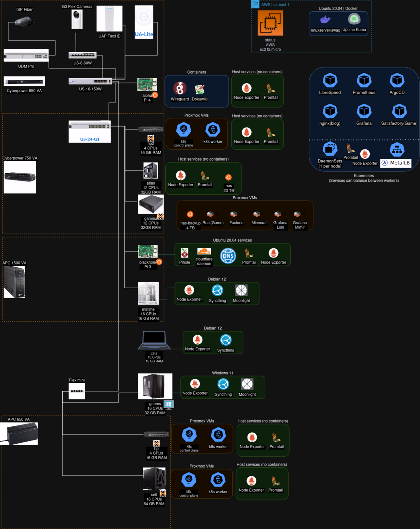Click the Dokuwiki container icon
Image resolution: width=420 pixels, height=529 pixels.
click(199, 89)
